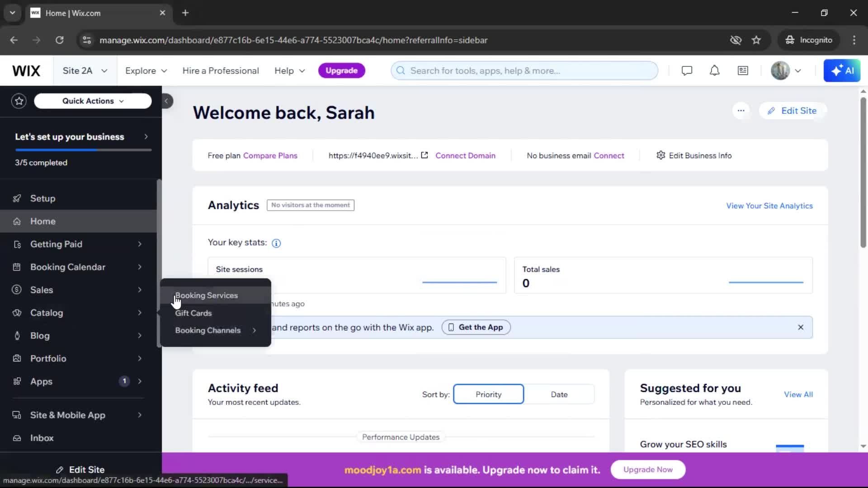
Task: Open the Help dropdown
Action: (x=290, y=71)
